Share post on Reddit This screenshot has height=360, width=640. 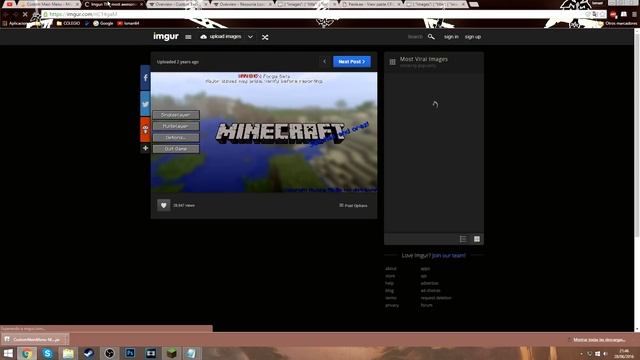(145, 129)
